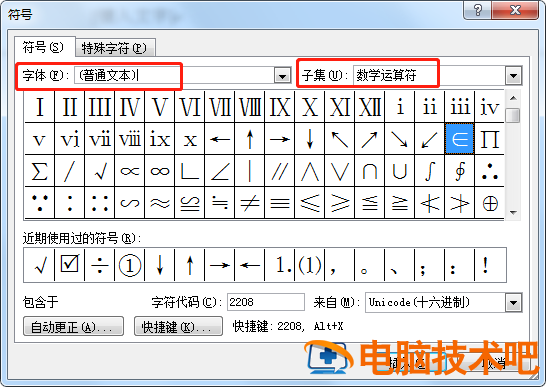Choose the proportional-to symbol ∝
Screen dimensions: 546x387
pos(130,171)
